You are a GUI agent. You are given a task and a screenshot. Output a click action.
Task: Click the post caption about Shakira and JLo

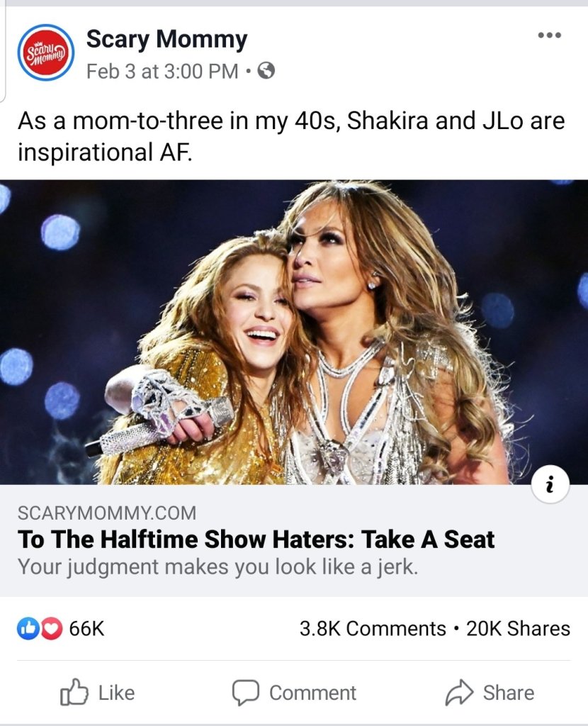pos(291,135)
